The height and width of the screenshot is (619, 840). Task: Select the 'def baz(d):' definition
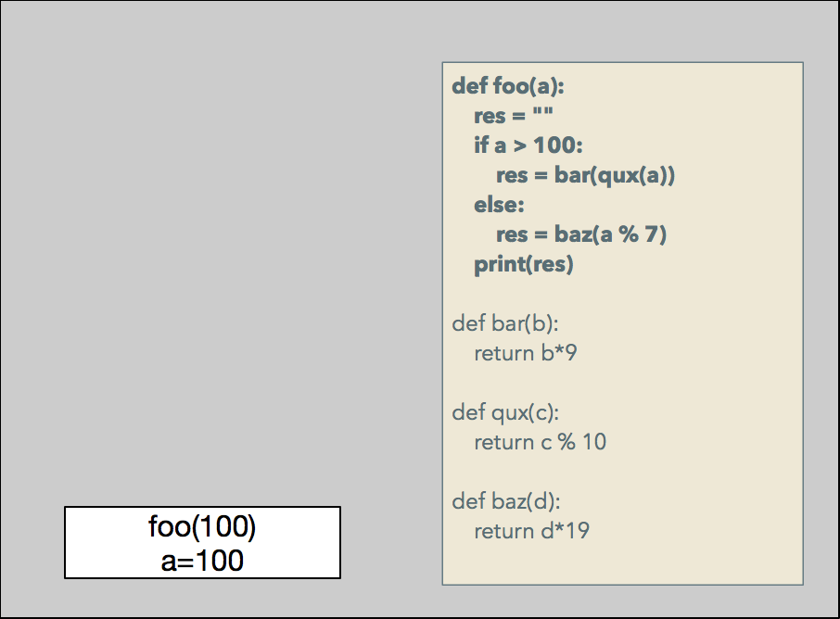[506, 501]
